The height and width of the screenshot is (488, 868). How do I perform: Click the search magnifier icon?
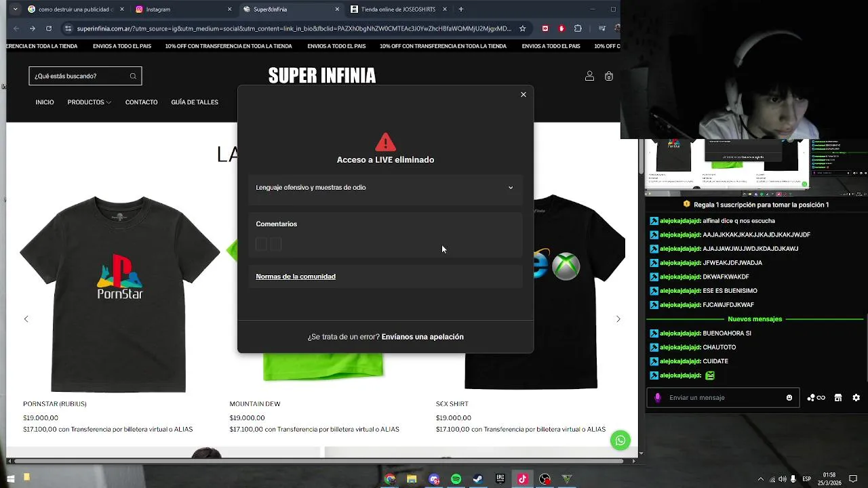pyautogui.click(x=133, y=76)
